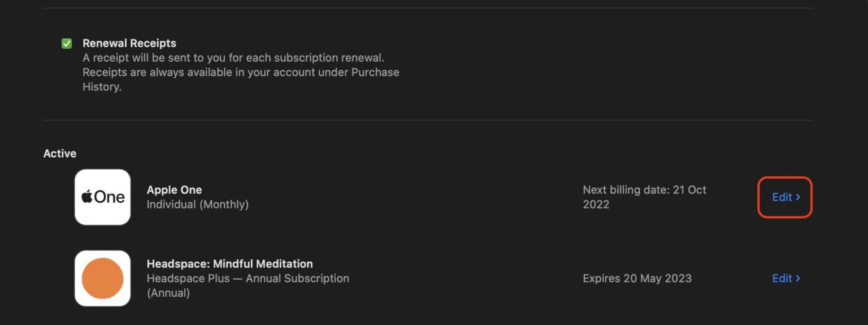Click the Expires 20 May 2023 text
The height and width of the screenshot is (325, 868).
[637, 279]
